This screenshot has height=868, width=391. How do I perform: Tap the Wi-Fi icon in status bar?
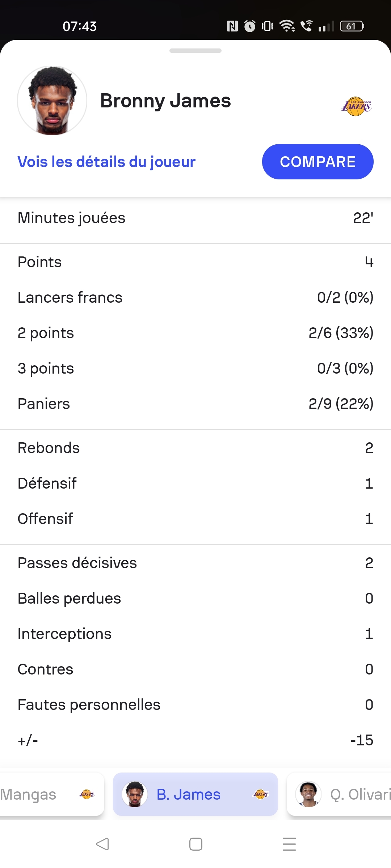[287, 26]
